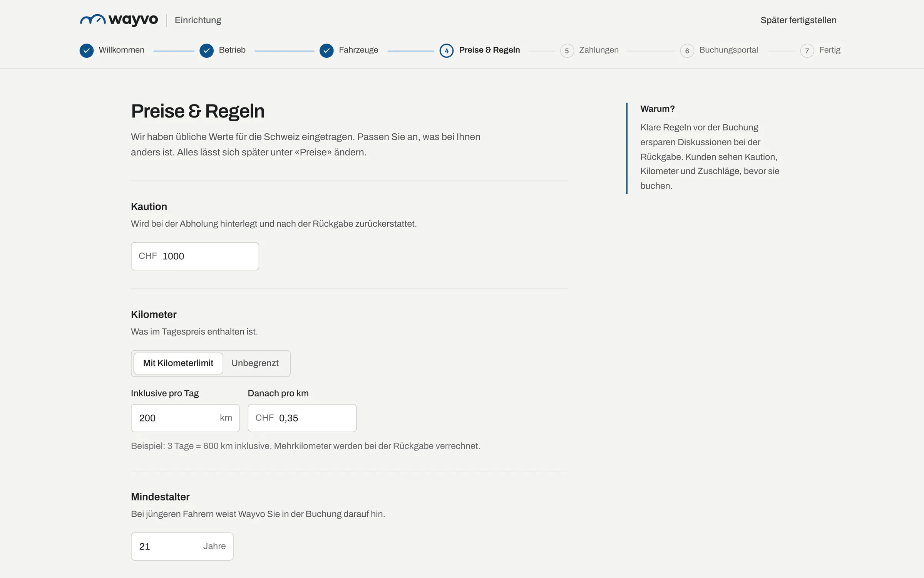Go to the Fahrzeuge step label
924x578 pixels.
point(358,50)
